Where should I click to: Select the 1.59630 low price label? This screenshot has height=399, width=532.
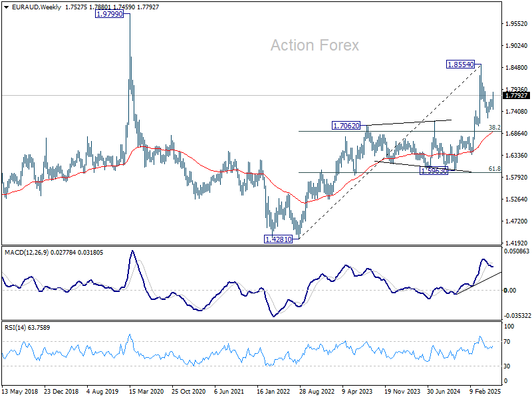434,171
